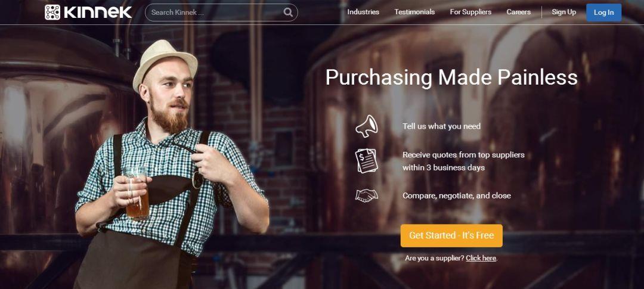Click the magnifying glass search icon
Image resolution: width=644 pixels, height=289 pixels.
pyautogui.click(x=288, y=13)
